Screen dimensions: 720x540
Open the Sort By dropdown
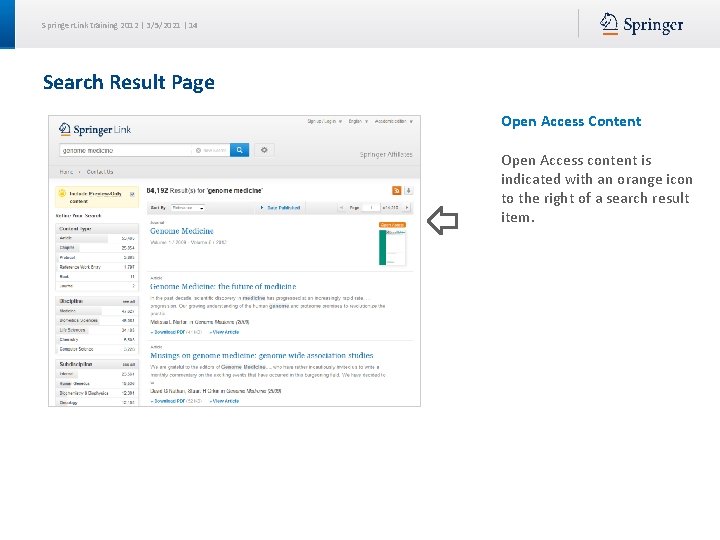tap(187, 208)
